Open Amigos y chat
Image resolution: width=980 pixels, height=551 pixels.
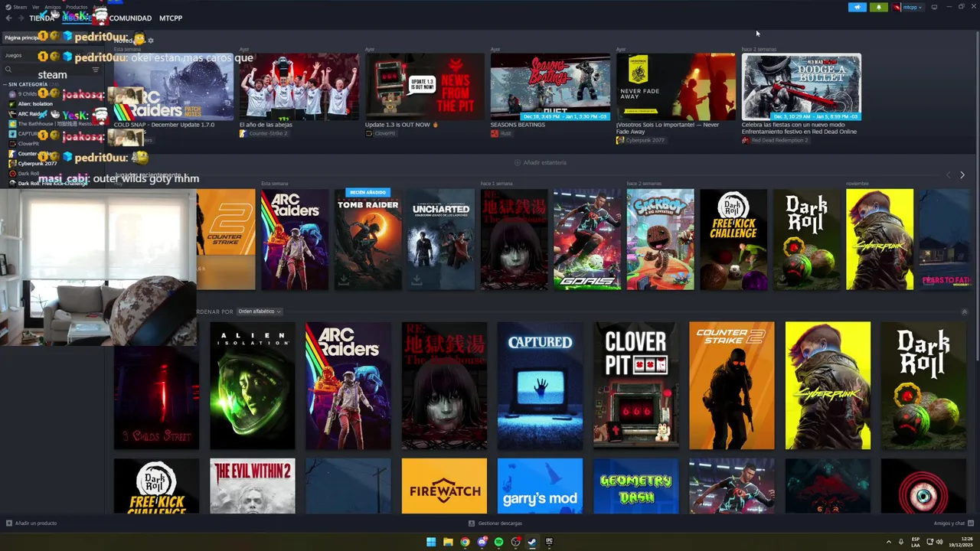952,523
